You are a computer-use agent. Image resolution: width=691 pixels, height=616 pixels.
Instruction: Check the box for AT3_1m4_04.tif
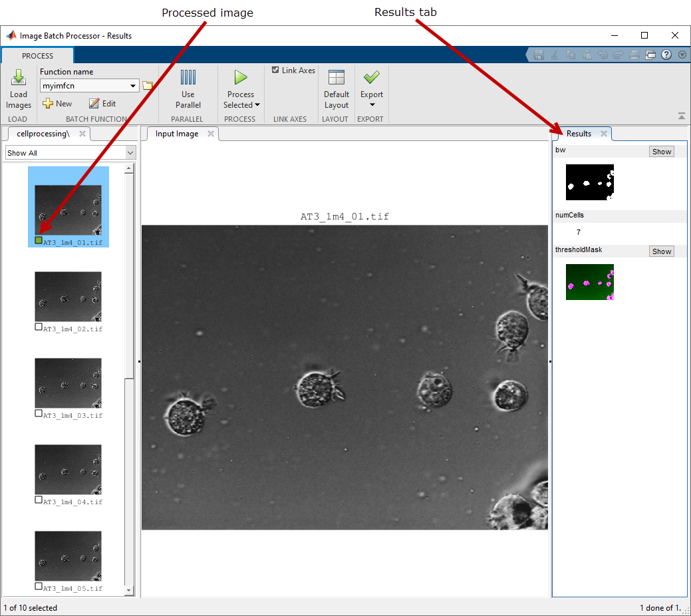click(x=39, y=500)
